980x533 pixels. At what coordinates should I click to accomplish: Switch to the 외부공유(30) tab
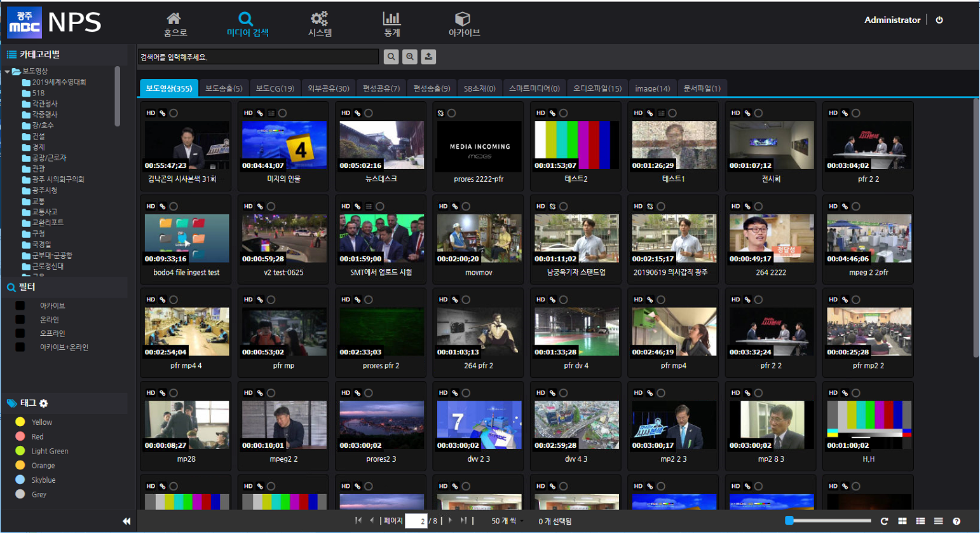[x=329, y=88]
